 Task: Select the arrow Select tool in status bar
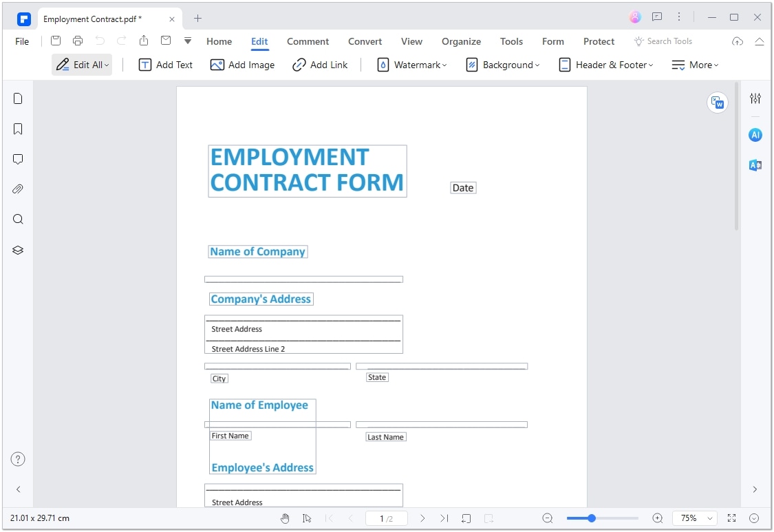coord(307,518)
